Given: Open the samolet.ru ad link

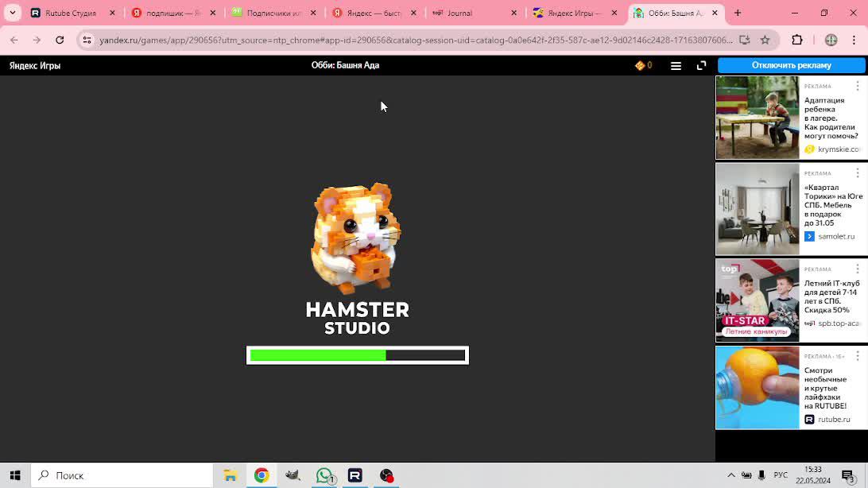Looking at the screenshot, I should pyautogui.click(x=831, y=236).
